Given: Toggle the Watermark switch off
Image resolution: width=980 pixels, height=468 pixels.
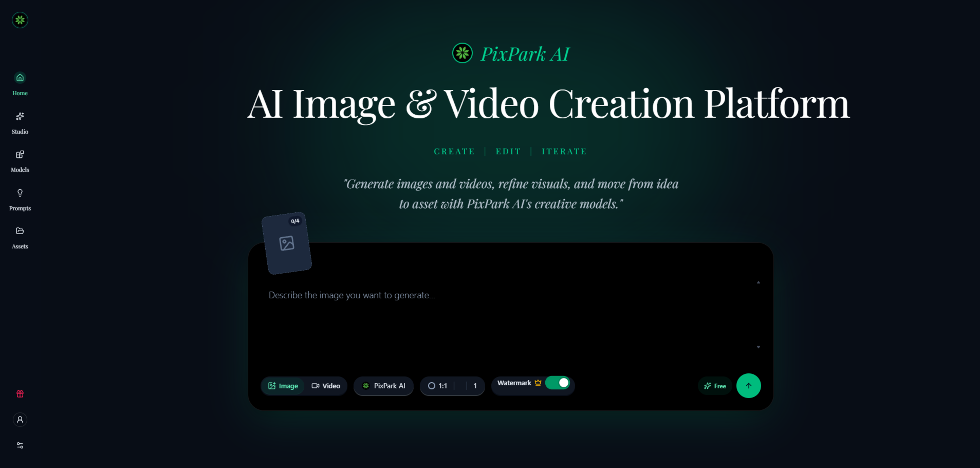Looking at the screenshot, I should pyautogui.click(x=557, y=383).
